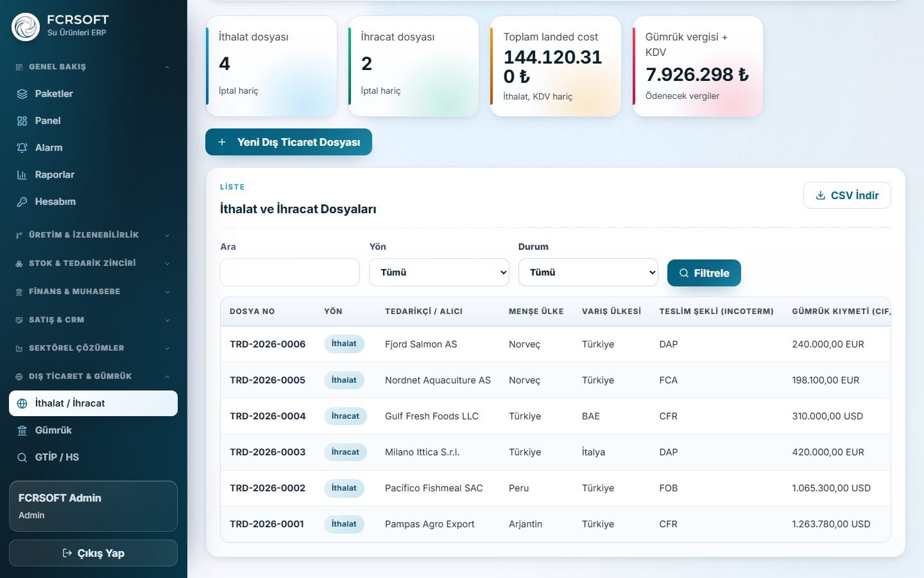Click the Raporlar chart icon
The image size is (924, 578).
[x=22, y=175]
